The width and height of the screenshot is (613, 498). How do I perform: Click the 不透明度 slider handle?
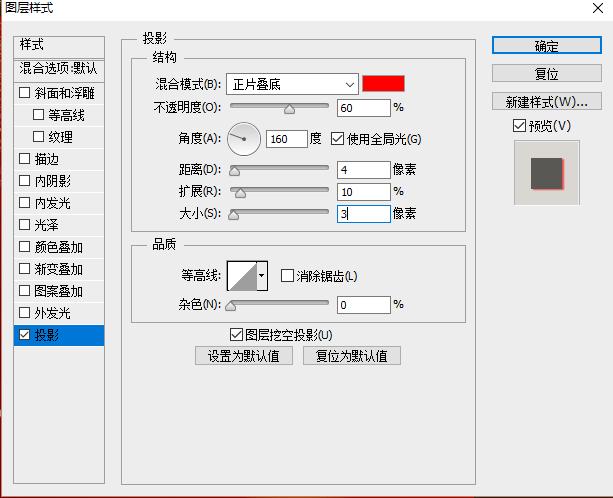(289, 109)
